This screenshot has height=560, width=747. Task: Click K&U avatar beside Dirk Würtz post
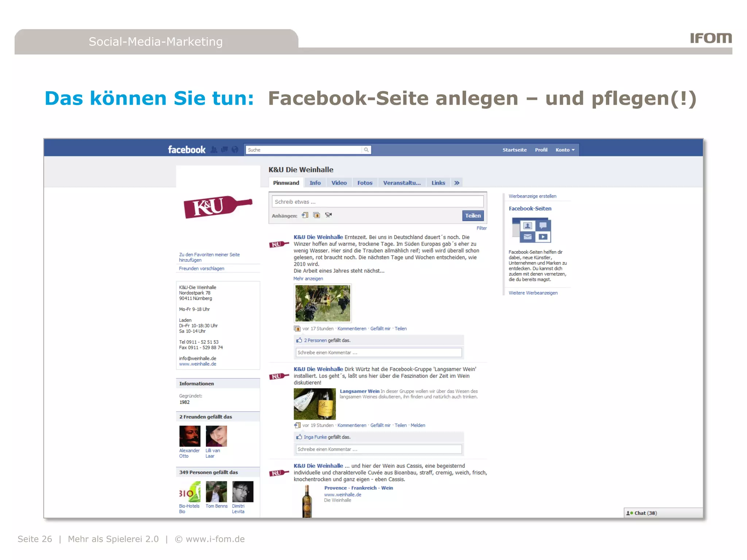279,376
